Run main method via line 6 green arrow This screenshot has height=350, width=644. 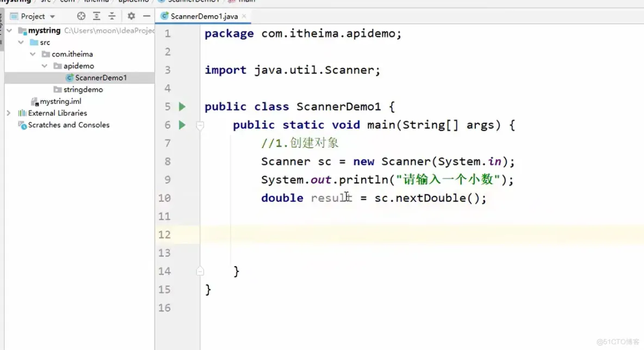pos(182,125)
